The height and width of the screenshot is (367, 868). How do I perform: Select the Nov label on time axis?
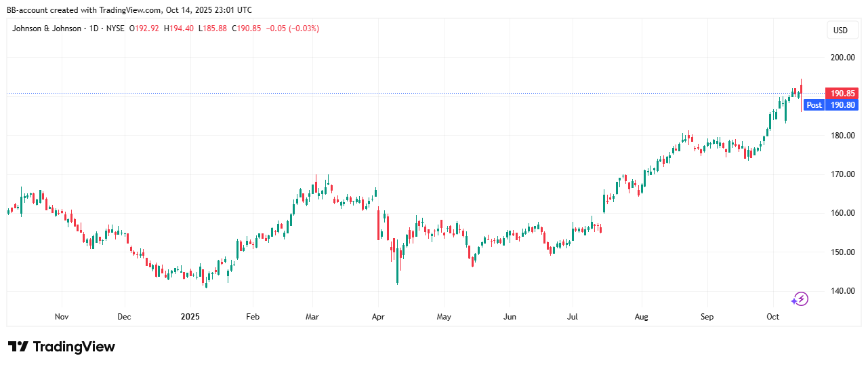click(62, 317)
